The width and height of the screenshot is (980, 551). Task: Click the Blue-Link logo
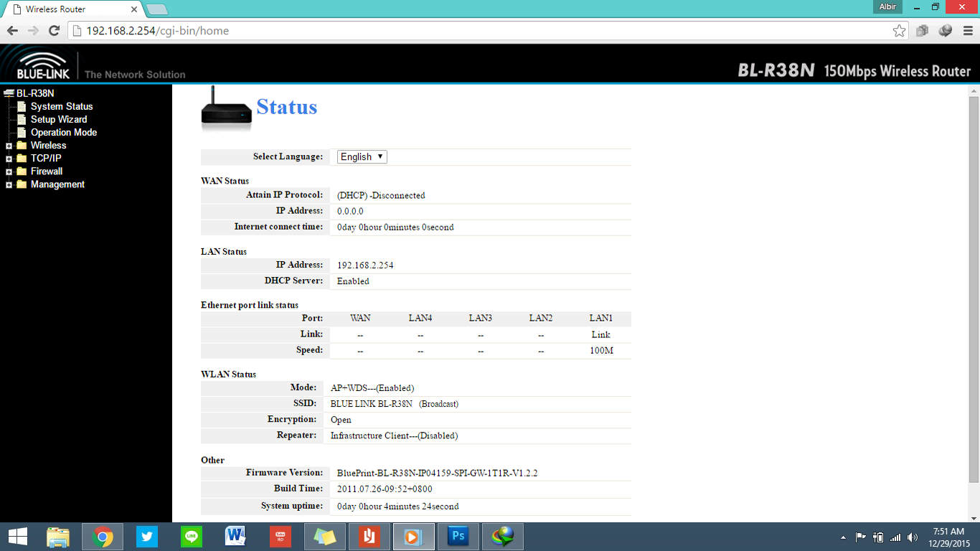[x=42, y=65]
